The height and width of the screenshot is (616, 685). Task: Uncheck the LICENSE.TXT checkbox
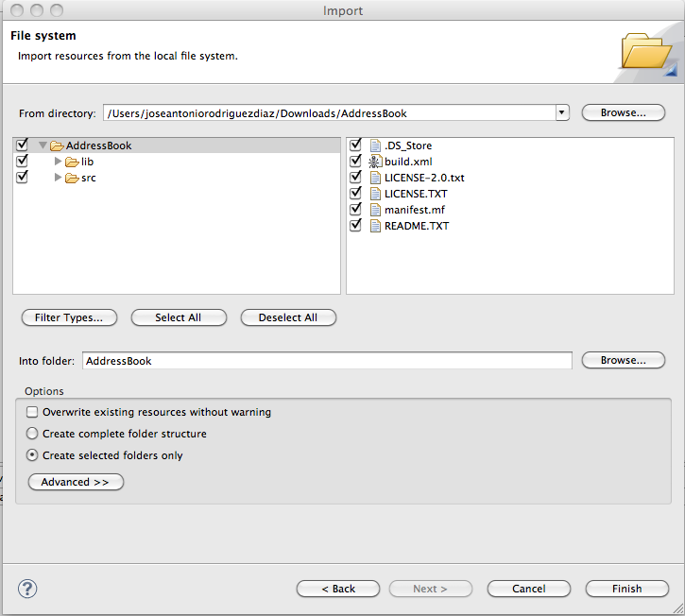pos(355,192)
